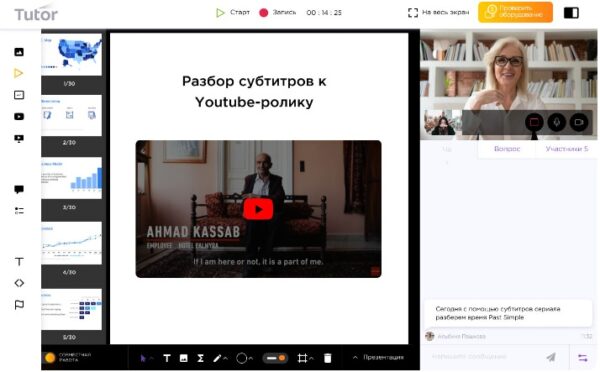Open the image gallery icon in left sidebar
This screenshot has width=600, height=372.
tap(19, 52)
